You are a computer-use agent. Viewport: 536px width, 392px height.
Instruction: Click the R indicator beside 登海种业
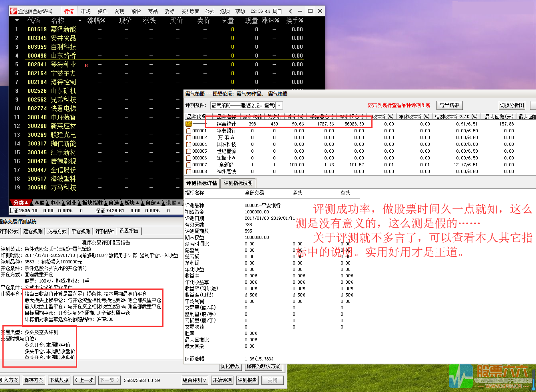point(87,65)
